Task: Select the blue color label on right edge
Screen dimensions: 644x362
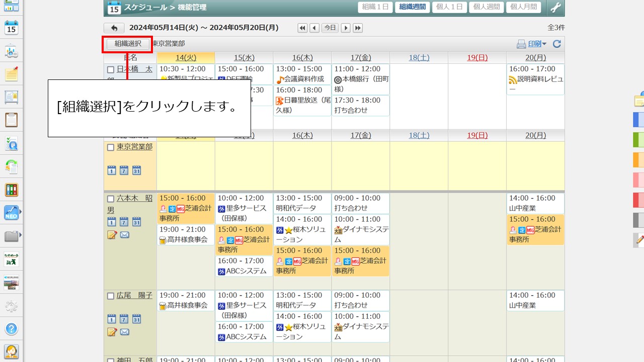Action: (x=638, y=120)
